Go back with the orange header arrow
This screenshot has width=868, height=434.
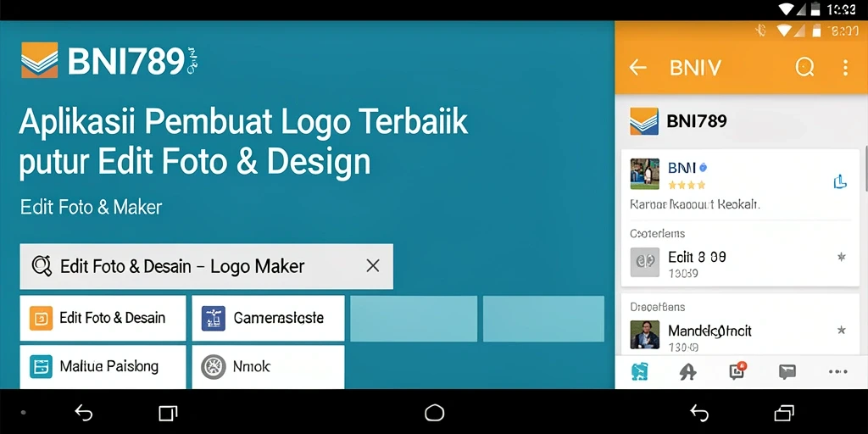[x=637, y=68]
